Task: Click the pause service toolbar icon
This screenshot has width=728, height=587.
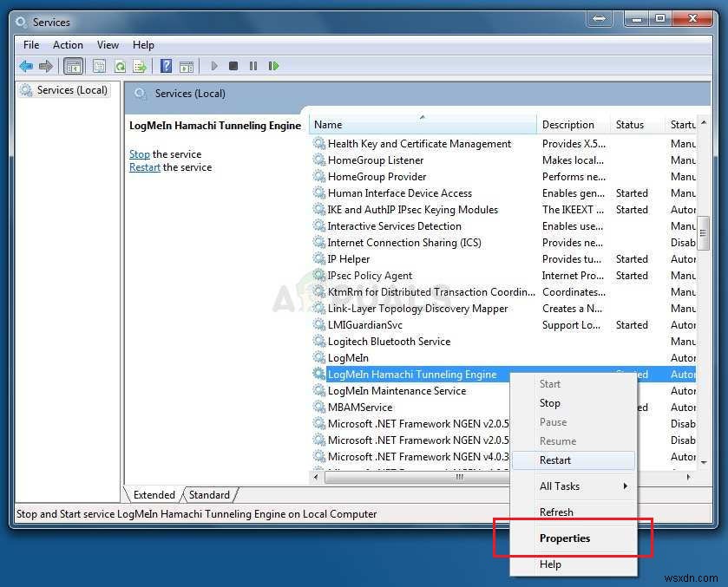Action: click(x=253, y=67)
